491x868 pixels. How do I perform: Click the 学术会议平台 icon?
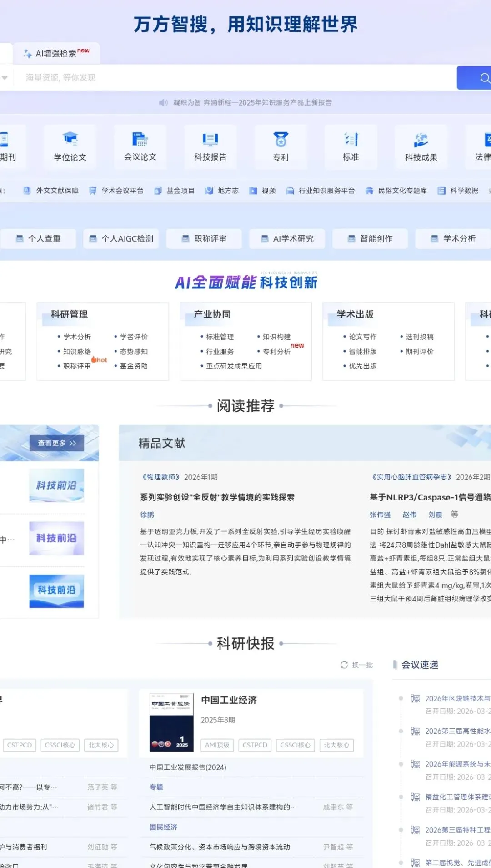pos(92,191)
